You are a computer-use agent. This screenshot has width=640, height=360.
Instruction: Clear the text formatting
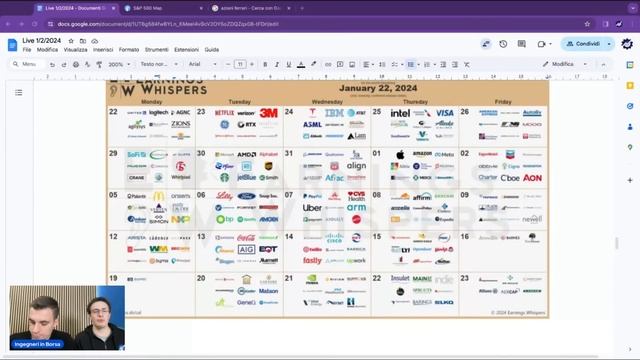(x=467, y=64)
